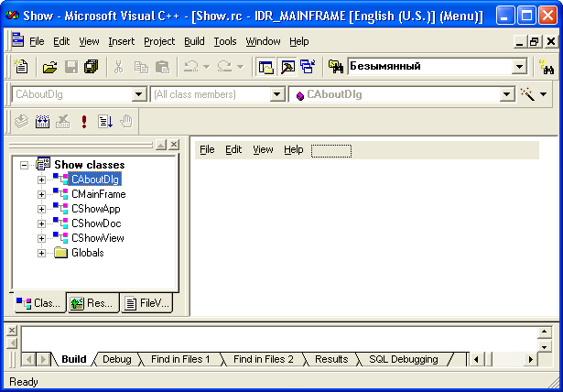Click the document icon left of File menu
The image size is (563, 392).
(17, 40)
